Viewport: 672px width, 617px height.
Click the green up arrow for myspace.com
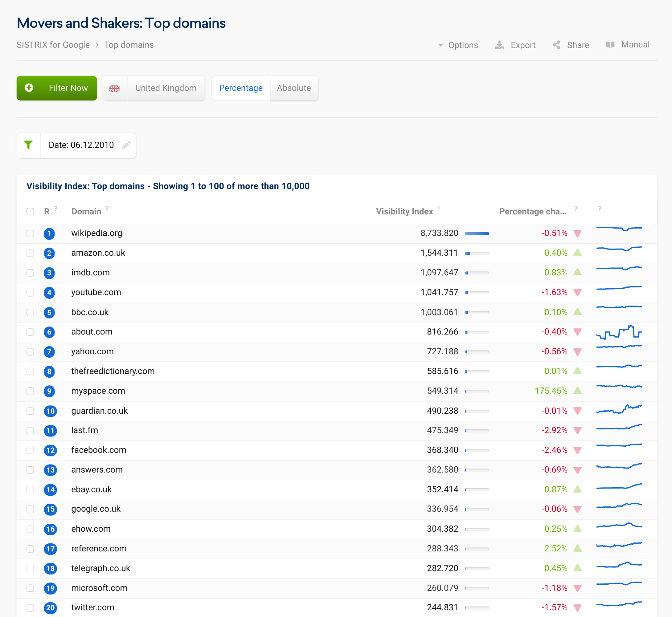click(x=577, y=391)
